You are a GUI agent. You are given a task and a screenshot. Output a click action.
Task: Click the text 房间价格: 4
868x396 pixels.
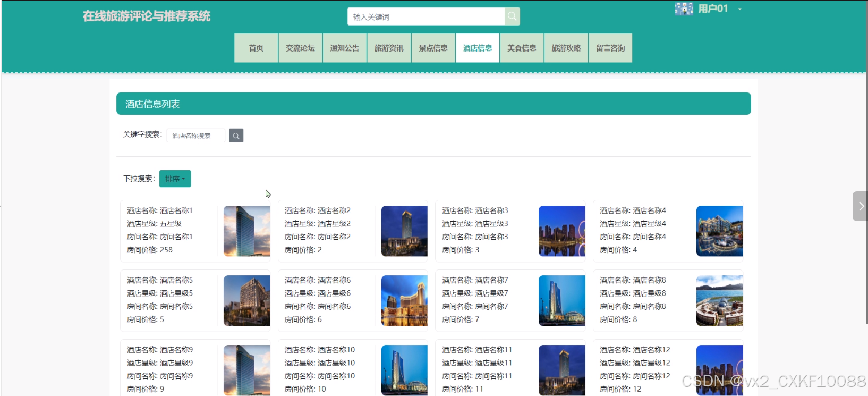[619, 250]
